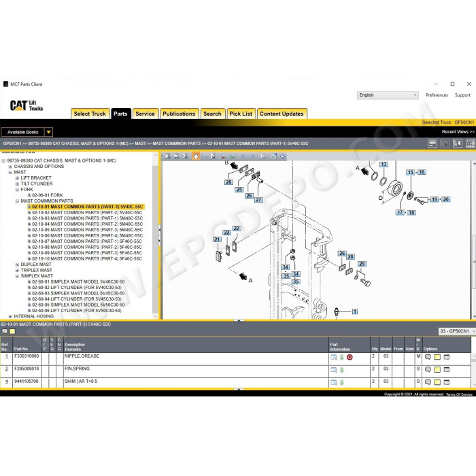The width and height of the screenshot is (476, 476).
Task: Click the green zoom-in icon in diagram toolbar
Action: coord(232,156)
